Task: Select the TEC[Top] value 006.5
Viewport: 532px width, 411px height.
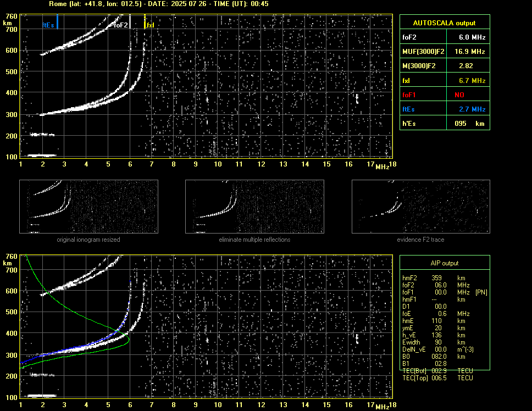Action: pos(439,378)
